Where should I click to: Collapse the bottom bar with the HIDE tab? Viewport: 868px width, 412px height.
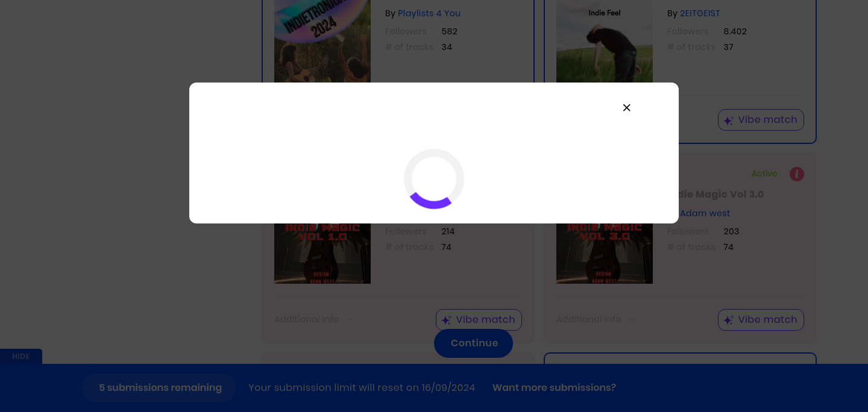click(x=21, y=357)
